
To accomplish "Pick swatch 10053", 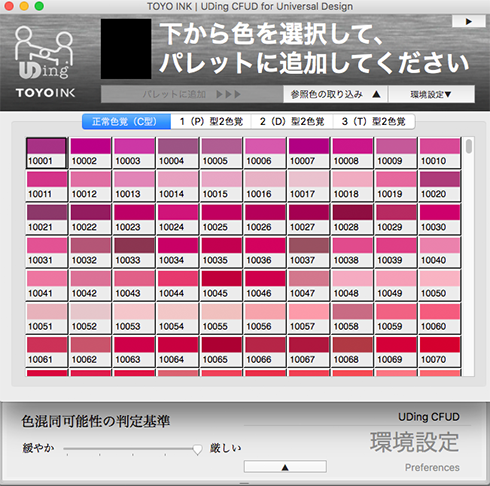I will (x=134, y=318).
